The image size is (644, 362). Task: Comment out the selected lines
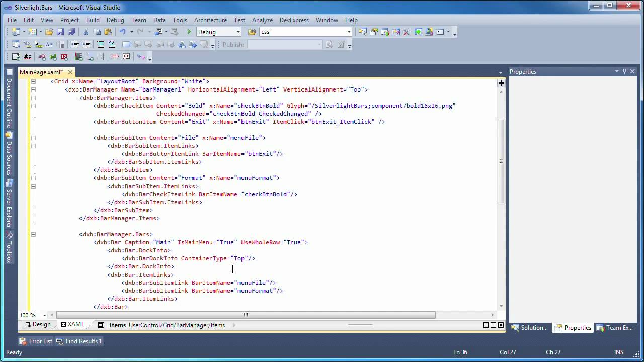101,44
